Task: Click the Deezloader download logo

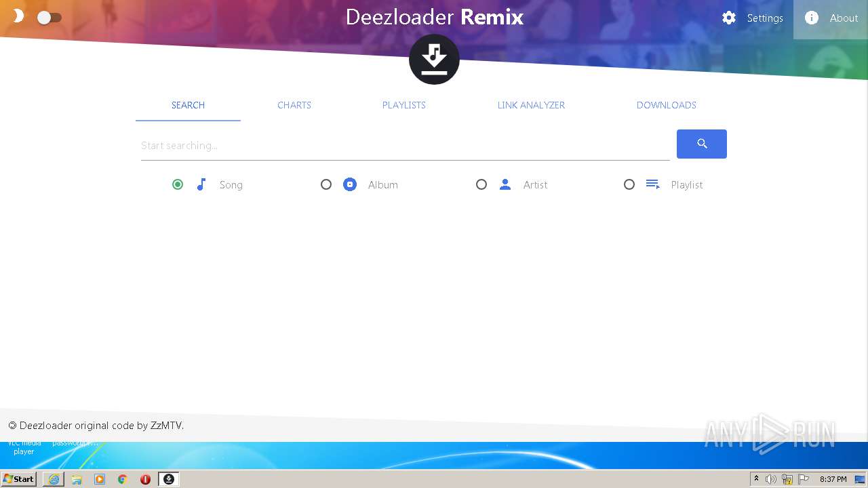Action: tap(434, 59)
